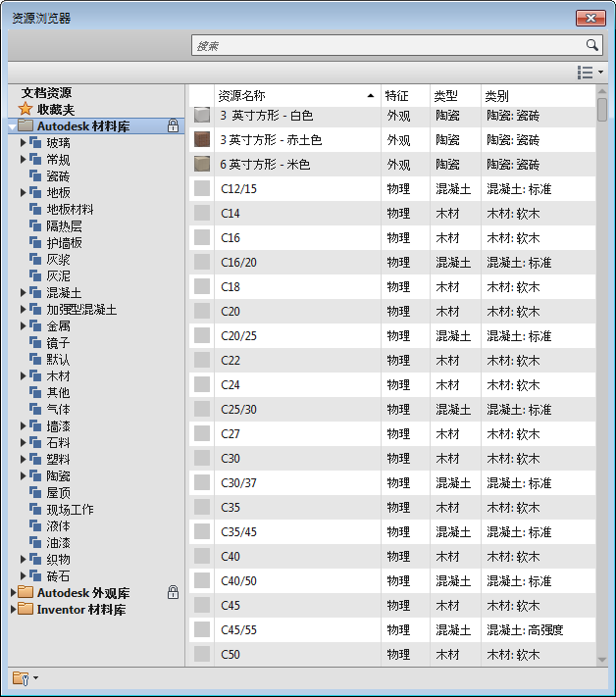Click the white thumbnail of 3 英寸方形 - 白色
The width and height of the screenshot is (616, 697).
point(202,115)
